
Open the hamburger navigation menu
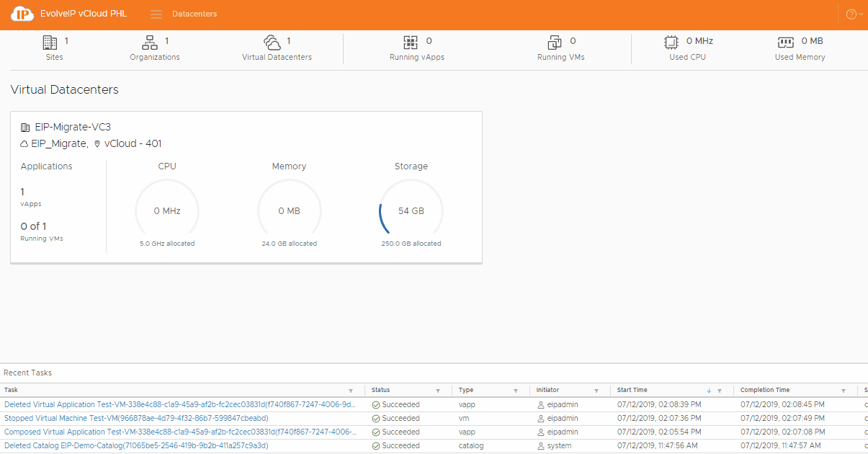pos(156,14)
